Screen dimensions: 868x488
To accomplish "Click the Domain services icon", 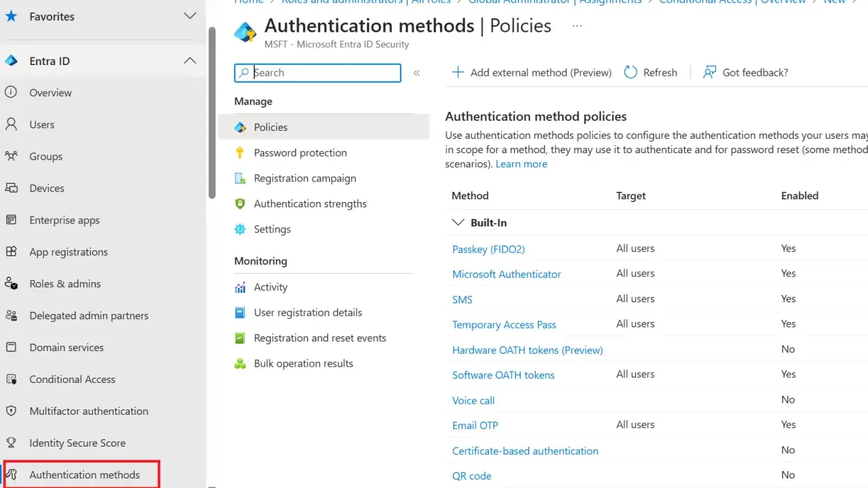I will click(11, 347).
